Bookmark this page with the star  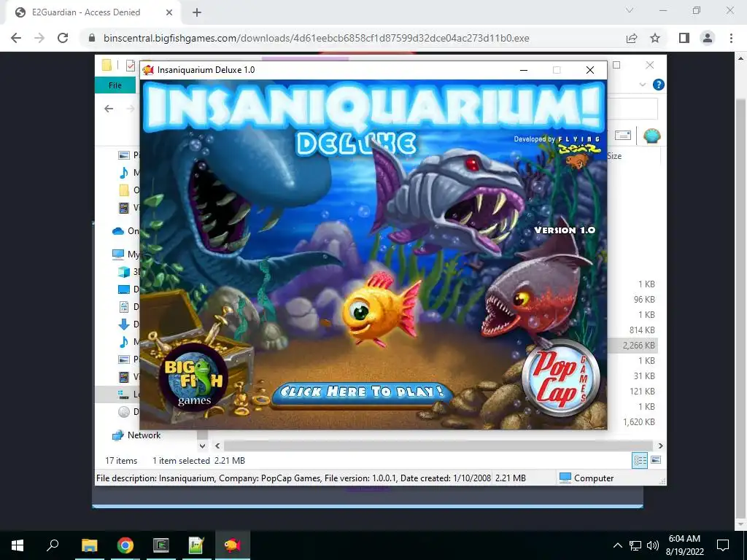655,38
